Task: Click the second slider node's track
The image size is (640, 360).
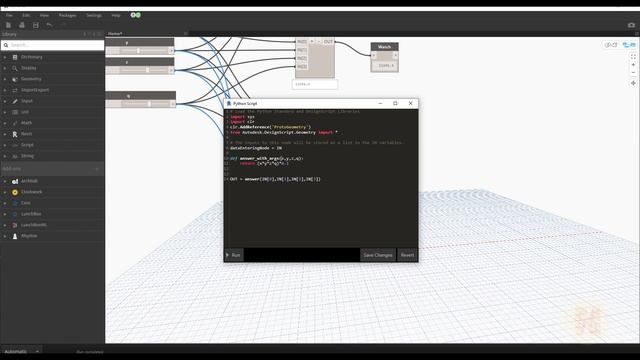Action: pos(144,70)
